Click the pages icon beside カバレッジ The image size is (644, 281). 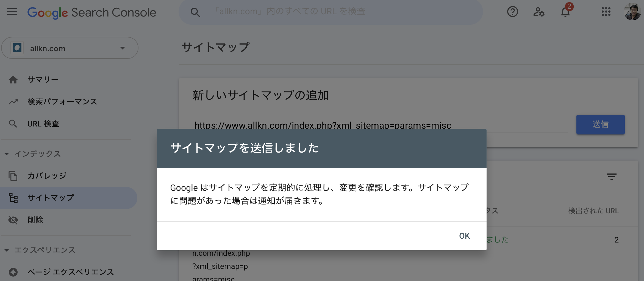[13, 176]
